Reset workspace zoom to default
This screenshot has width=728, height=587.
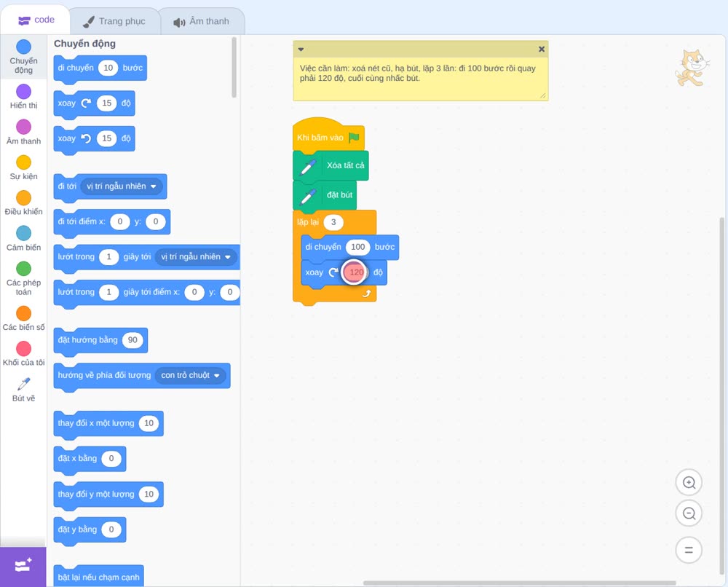(x=689, y=550)
